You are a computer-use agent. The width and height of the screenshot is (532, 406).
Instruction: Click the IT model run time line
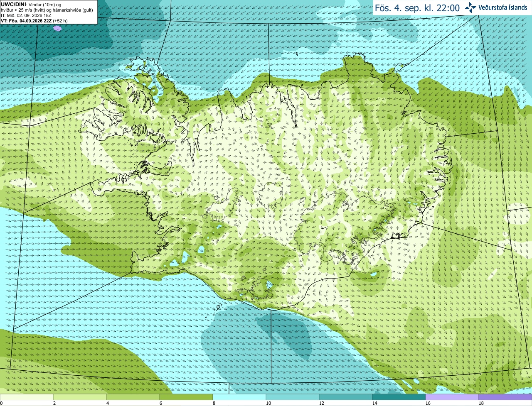pos(26,15)
